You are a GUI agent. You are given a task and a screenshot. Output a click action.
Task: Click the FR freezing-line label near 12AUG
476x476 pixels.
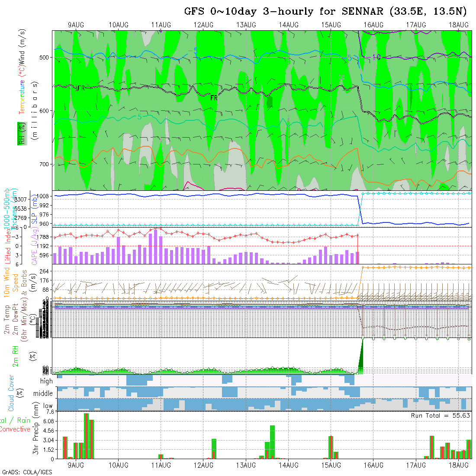[x=214, y=98]
